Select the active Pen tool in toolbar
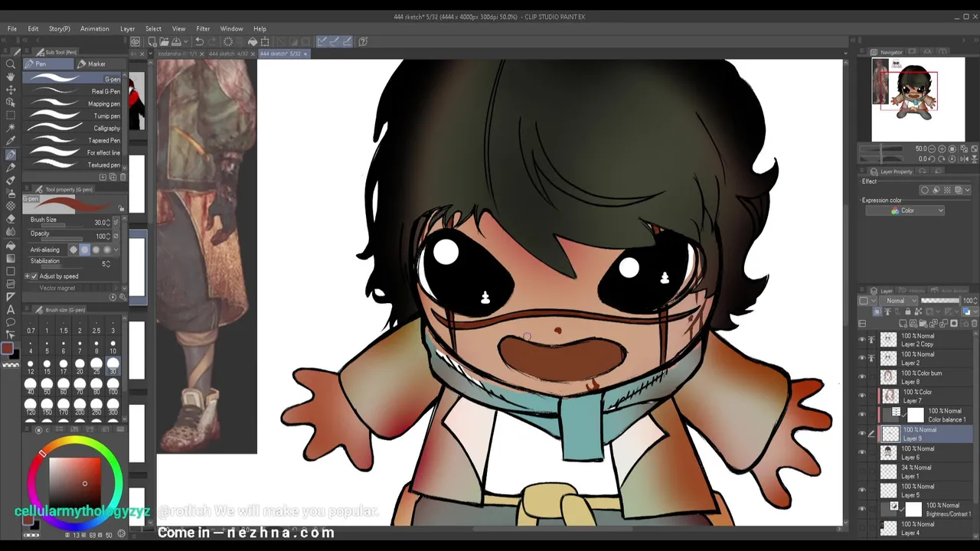This screenshot has width=980, height=551. 11,155
